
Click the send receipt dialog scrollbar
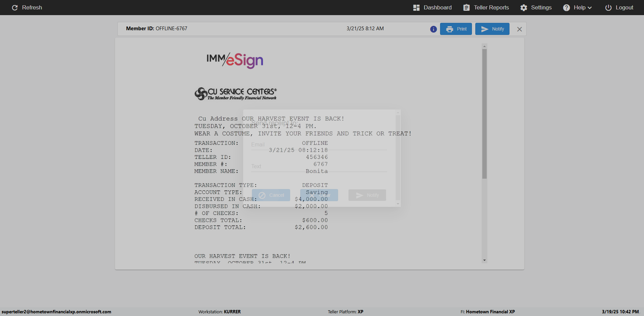[x=398, y=158]
